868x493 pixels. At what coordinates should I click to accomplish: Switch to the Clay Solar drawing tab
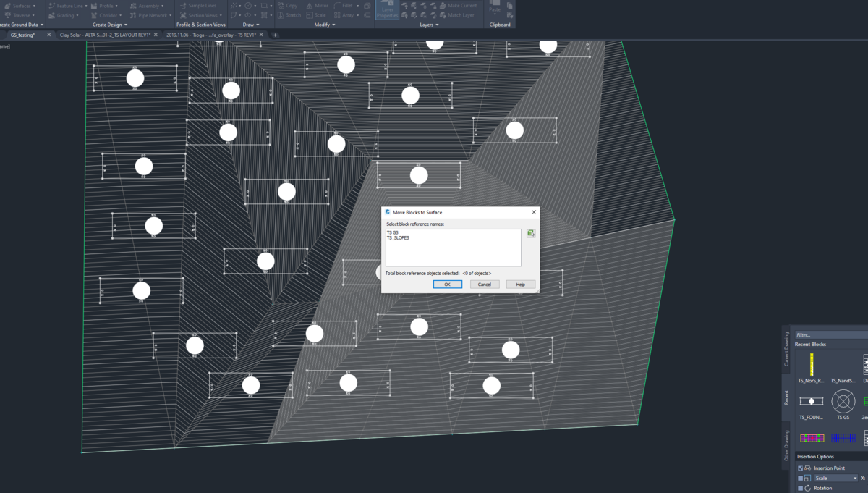tap(104, 35)
